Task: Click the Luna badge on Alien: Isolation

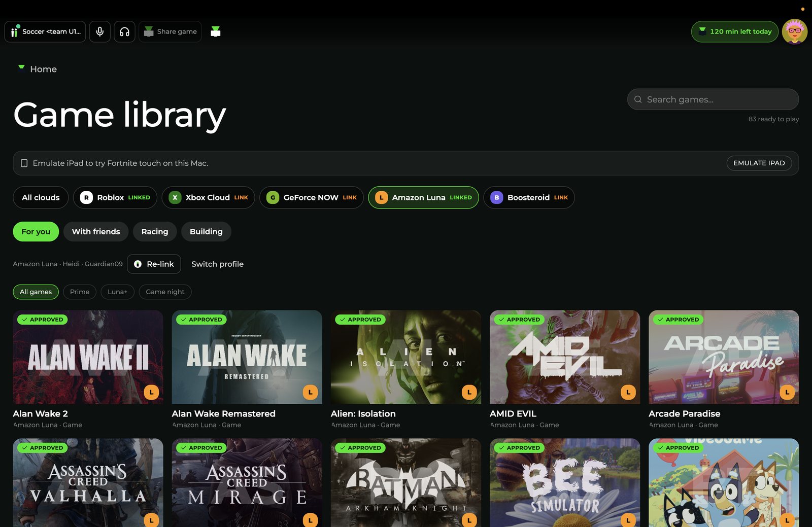Action: click(469, 392)
